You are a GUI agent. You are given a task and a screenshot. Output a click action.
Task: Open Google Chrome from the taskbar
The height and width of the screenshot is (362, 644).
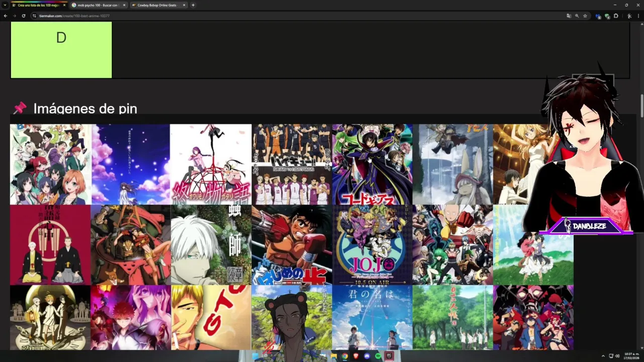pyautogui.click(x=345, y=356)
